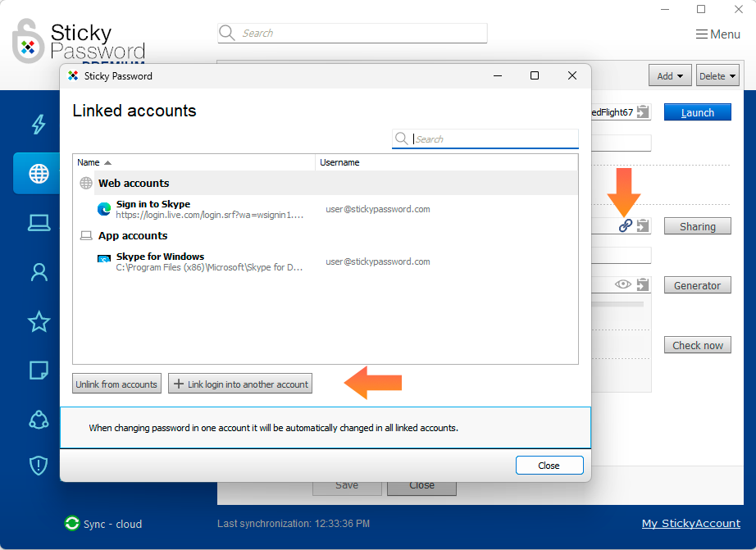Open the Secure Memos note sidebar icon
This screenshot has width=756, height=550.
(39, 370)
